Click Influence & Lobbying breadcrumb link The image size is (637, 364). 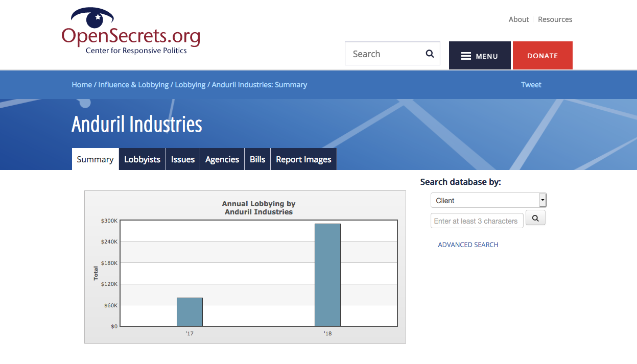point(133,85)
